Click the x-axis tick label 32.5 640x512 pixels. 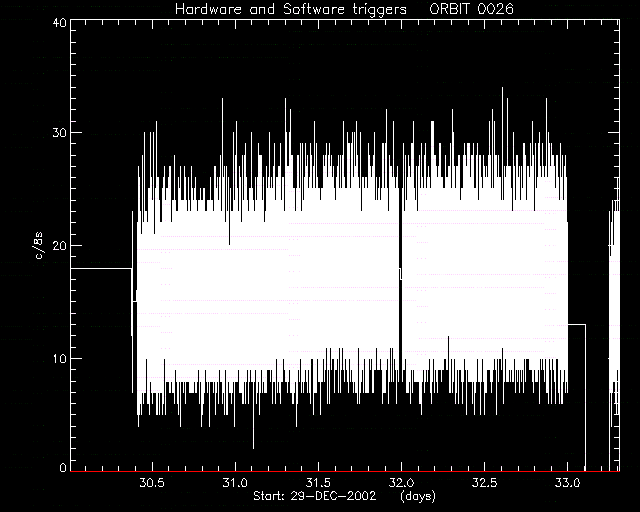coord(484,483)
